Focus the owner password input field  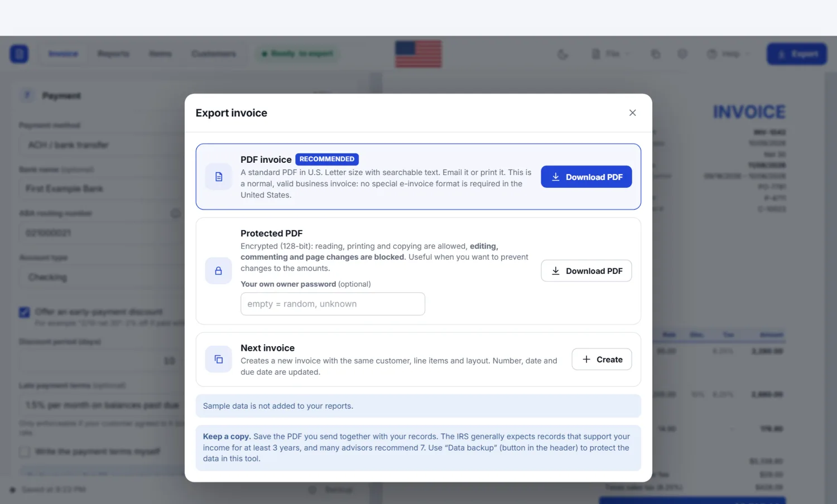(333, 304)
